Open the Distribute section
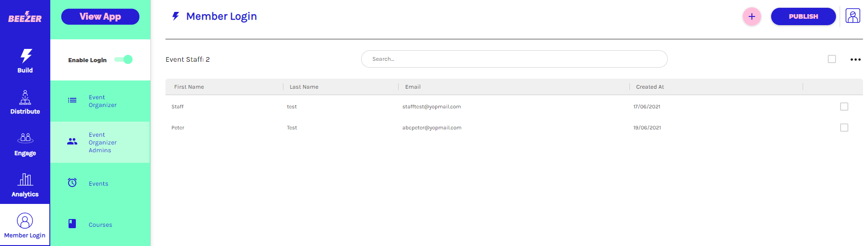 pyautogui.click(x=25, y=102)
